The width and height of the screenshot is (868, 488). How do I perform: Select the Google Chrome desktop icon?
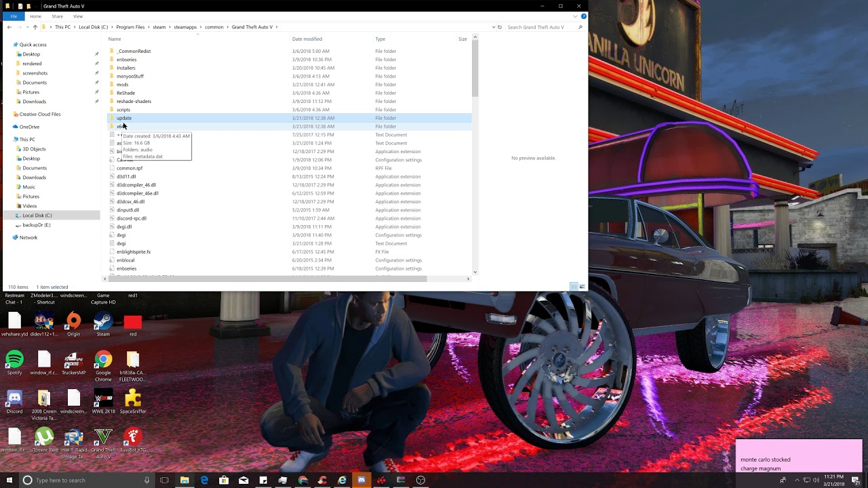pos(103,366)
